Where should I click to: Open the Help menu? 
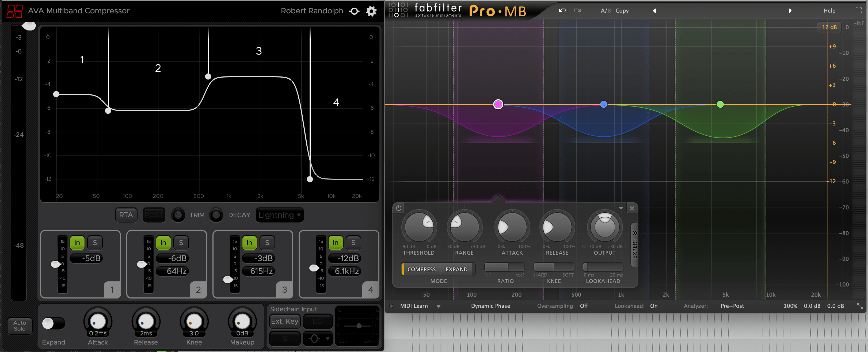pyautogui.click(x=829, y=10)
